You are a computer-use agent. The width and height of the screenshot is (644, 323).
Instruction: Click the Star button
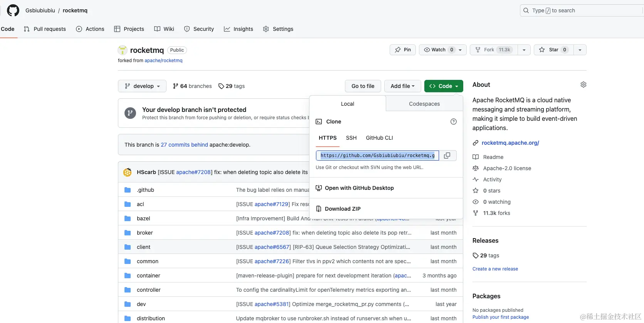(x=553, y=50)
